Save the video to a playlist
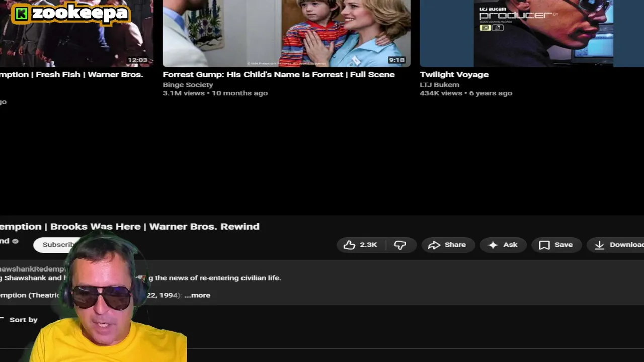Screen dimensions: 644x362 pos(556,245)
